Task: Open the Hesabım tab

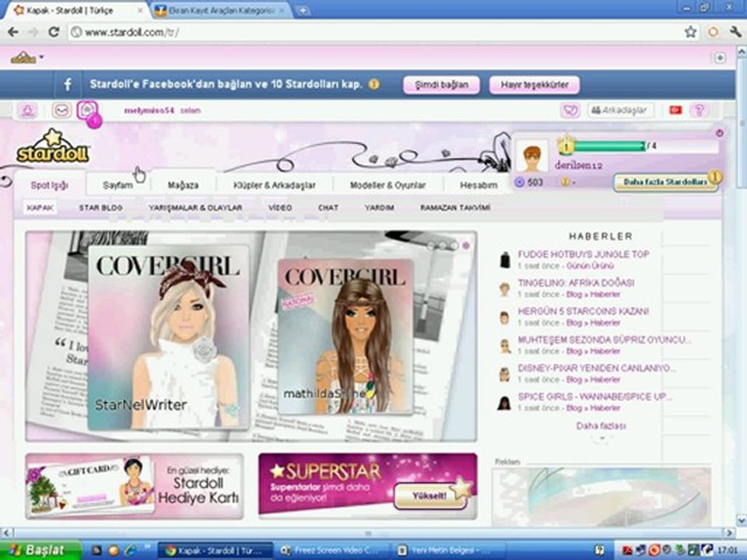Action: (x=479, y=185)
